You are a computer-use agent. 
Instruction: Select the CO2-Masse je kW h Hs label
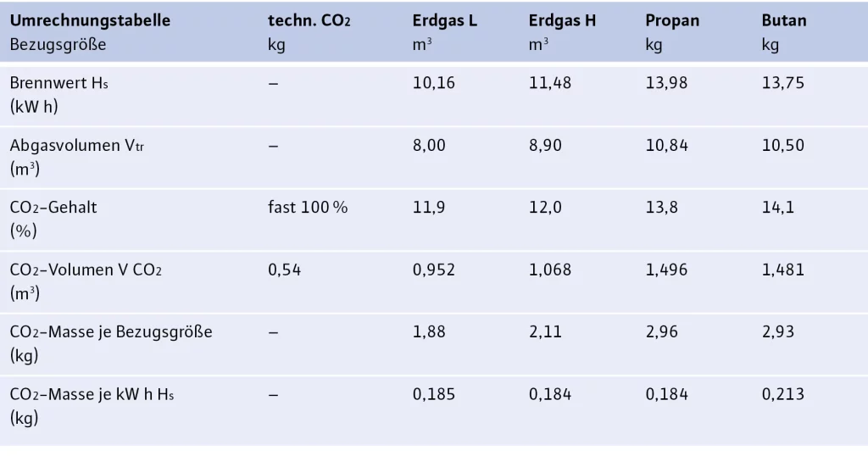(x=92, y=394)
